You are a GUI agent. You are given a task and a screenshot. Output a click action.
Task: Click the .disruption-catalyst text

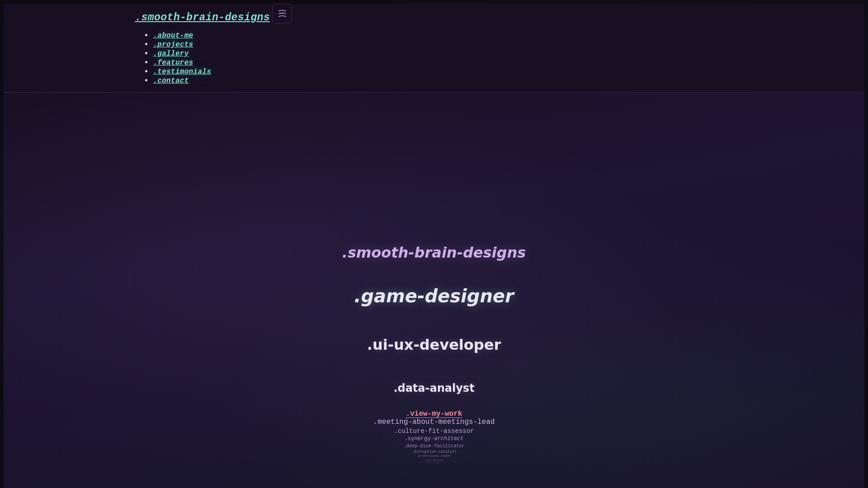[434, 451]
